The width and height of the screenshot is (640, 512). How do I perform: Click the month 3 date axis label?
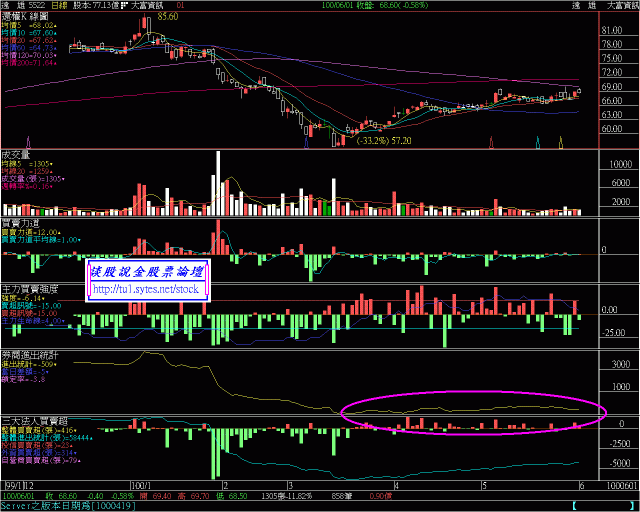[x=291, y=486]
